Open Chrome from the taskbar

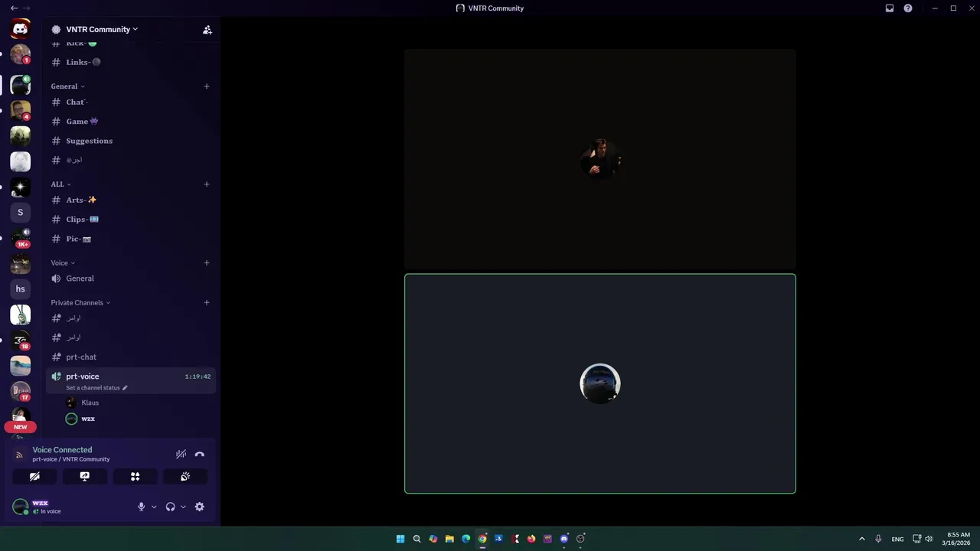click(x=482, y=539)
